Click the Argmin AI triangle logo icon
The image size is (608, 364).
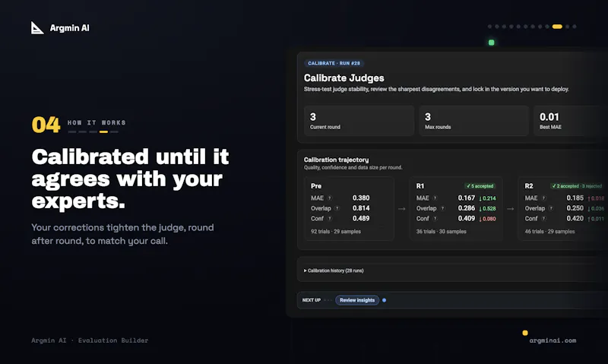pos(37,28)
